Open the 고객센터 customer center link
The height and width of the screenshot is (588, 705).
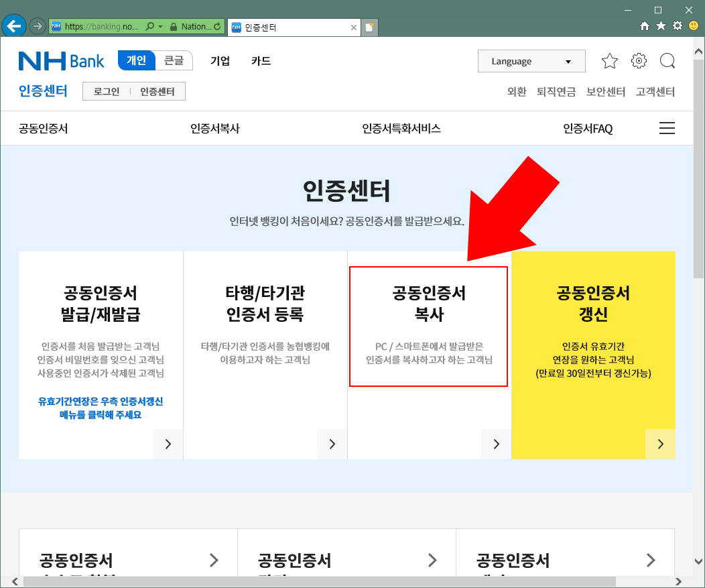pyautogui.click(x=655, y=93)
